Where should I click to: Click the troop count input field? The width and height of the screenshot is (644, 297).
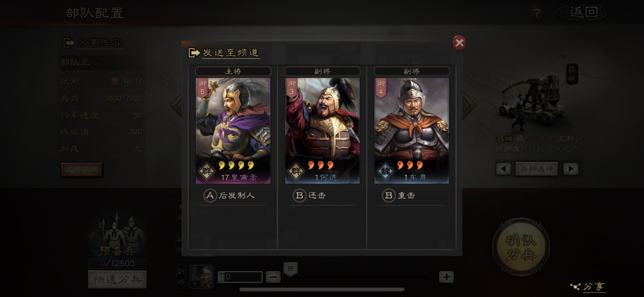pos(240,277)
